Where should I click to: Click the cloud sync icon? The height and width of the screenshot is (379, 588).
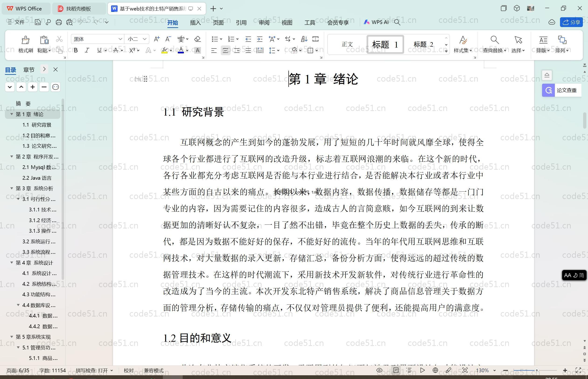click(x=552, y=22)
